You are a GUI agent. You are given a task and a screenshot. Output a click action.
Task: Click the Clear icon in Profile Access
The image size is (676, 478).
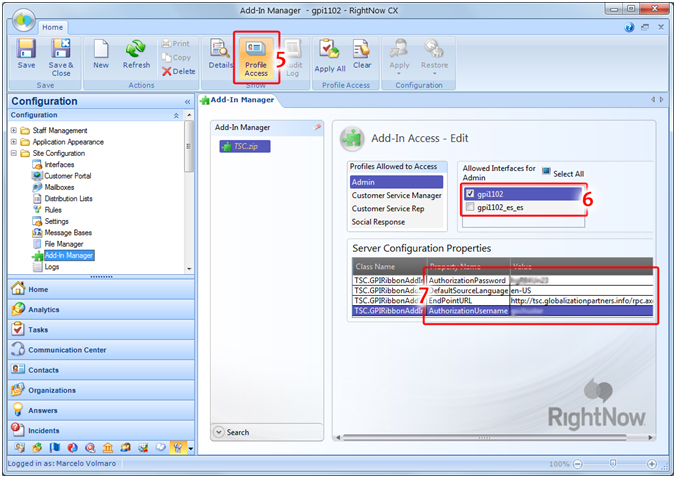(362, 54)
